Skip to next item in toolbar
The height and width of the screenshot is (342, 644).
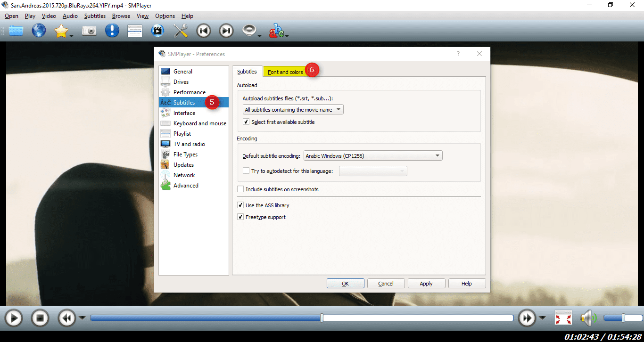click(226, 31)
